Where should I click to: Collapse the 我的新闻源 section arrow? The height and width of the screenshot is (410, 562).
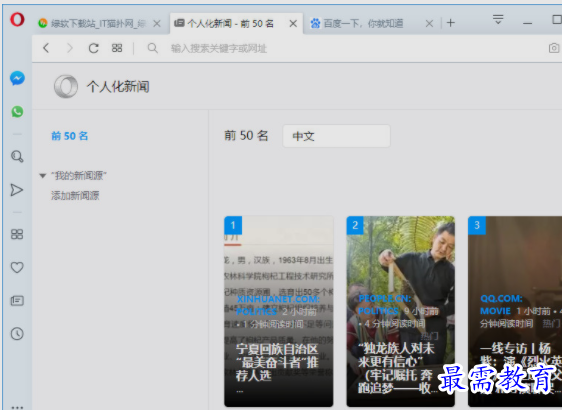[x=43, y=176]
